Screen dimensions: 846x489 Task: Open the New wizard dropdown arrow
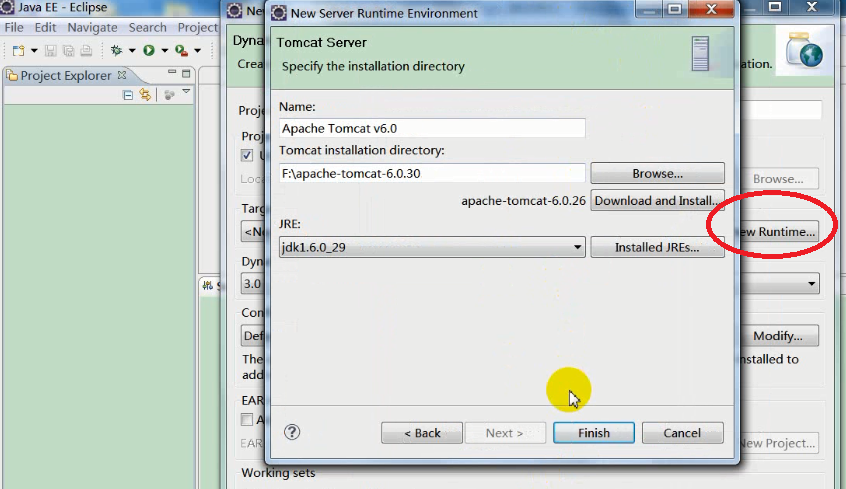34,51
